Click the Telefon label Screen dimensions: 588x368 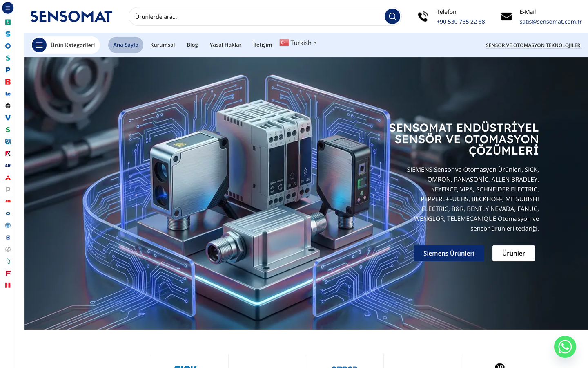point(446,12)
